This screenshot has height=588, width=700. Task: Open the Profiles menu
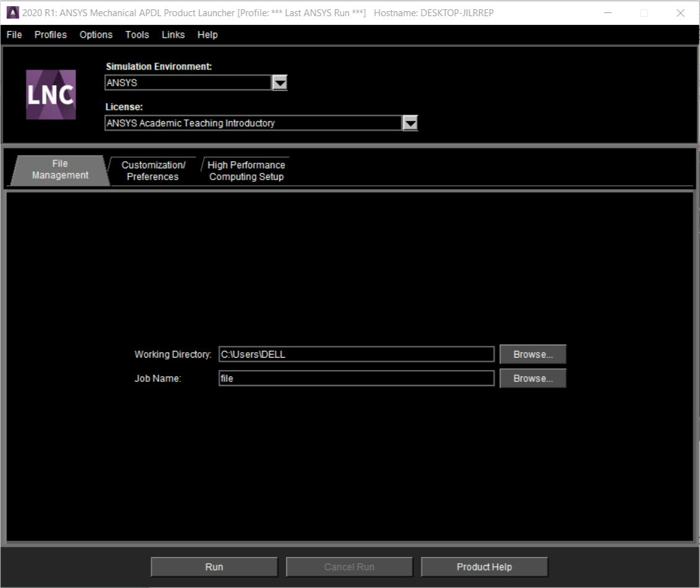50,35
